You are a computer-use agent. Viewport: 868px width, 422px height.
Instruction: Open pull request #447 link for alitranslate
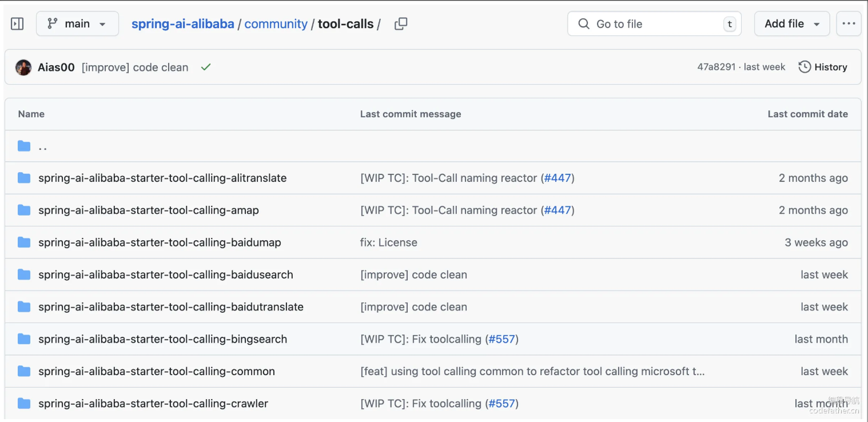(558, 178)
